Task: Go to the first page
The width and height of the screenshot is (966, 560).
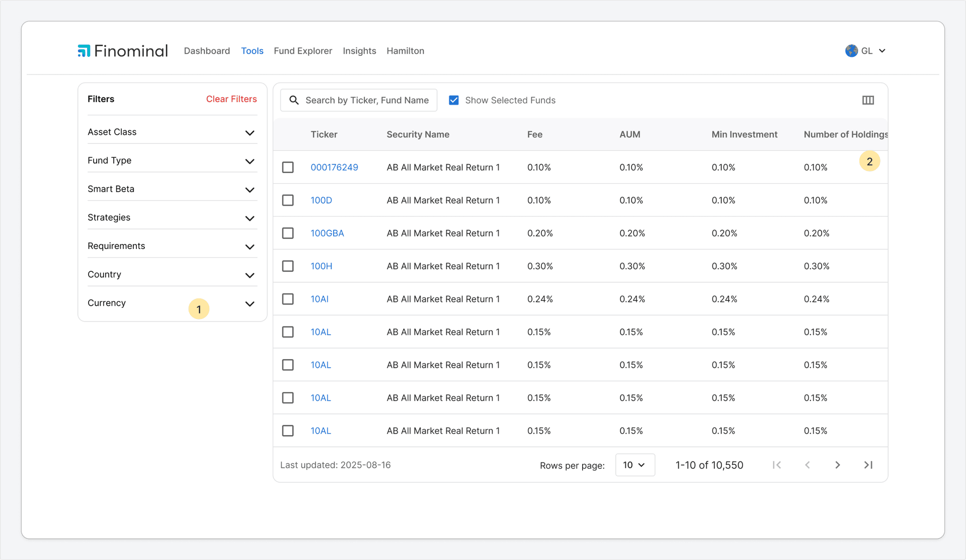Action: 777,465
